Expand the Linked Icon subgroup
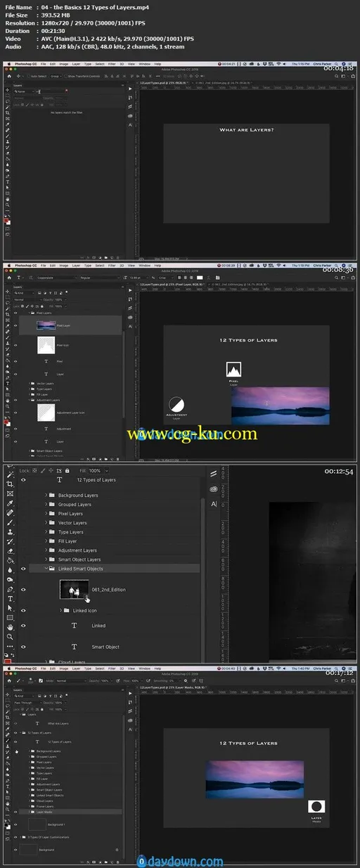The height and width of the screenshot is (868, 360). click(x=61, y=611)
